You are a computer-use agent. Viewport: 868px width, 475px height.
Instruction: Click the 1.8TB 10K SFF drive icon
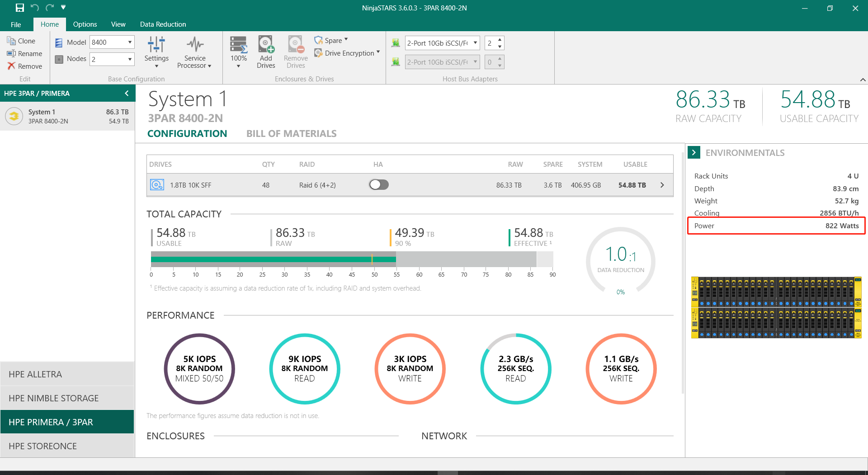pyautogui.click(x=157, y=185)
